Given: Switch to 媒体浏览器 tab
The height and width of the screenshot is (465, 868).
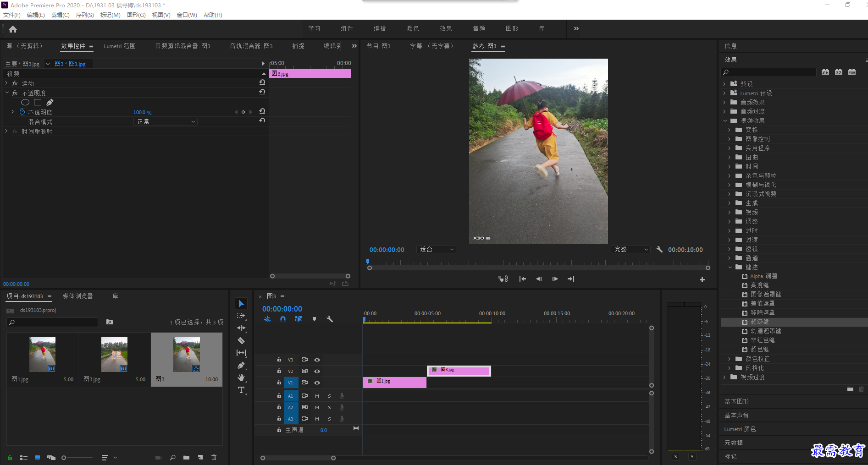Looking at the screenshot, I should [x=77, y=296].
